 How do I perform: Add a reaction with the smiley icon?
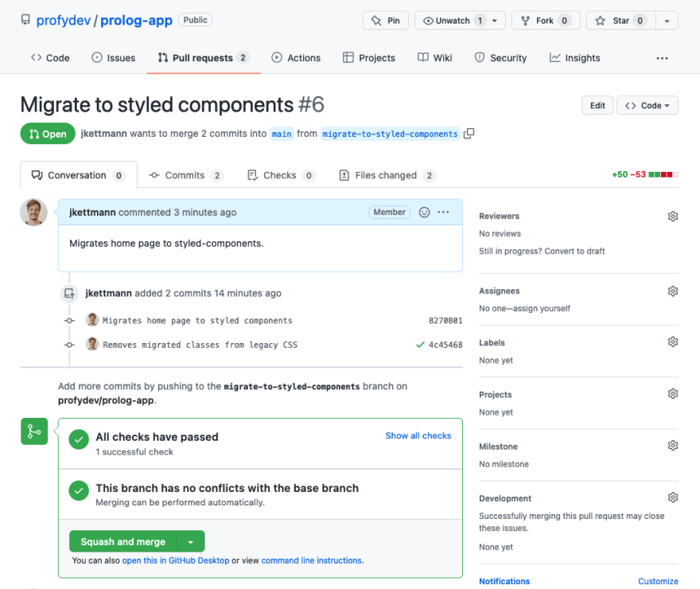click(424, 212)
